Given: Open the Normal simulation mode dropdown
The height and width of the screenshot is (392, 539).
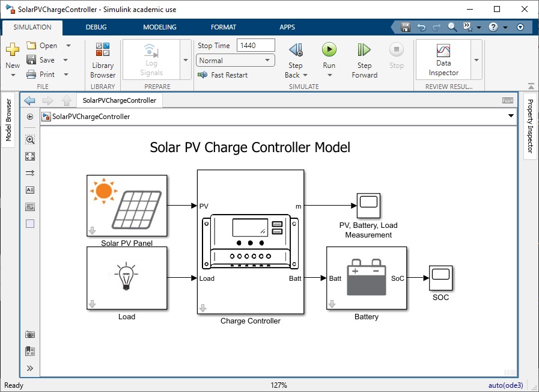Looking at the screenshot, I should 236,60.
